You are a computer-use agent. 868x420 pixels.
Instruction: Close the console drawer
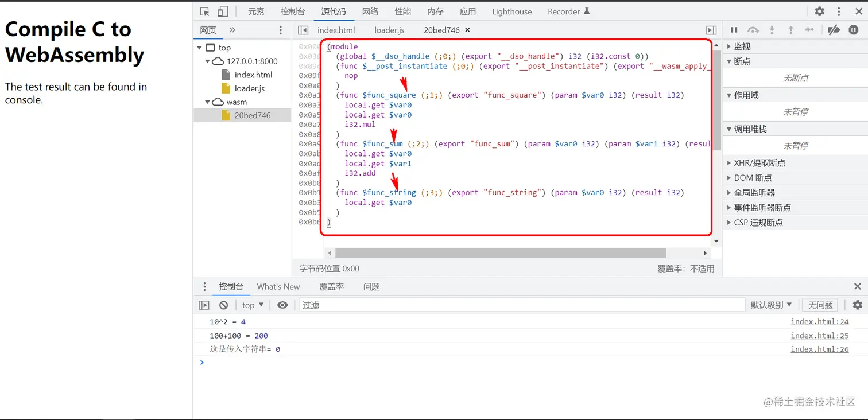[857, 287]
